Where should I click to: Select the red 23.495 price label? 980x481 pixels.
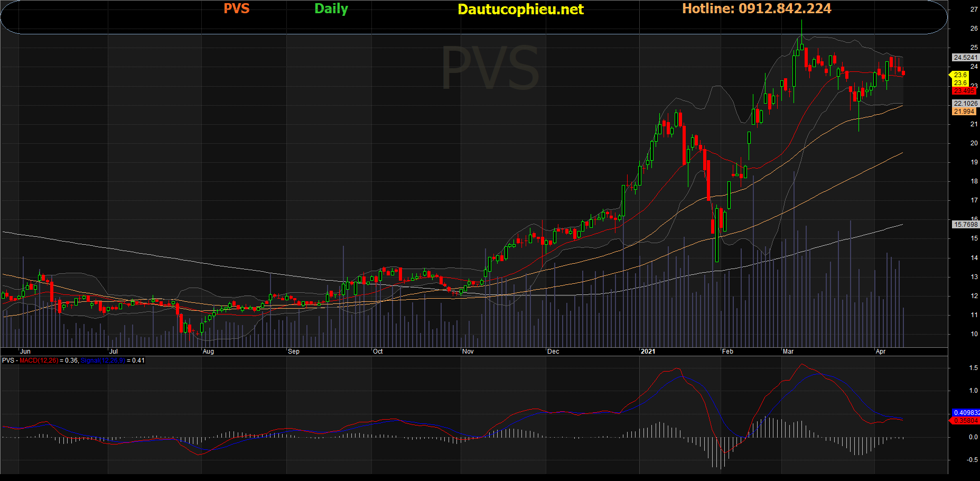point(964,91)
